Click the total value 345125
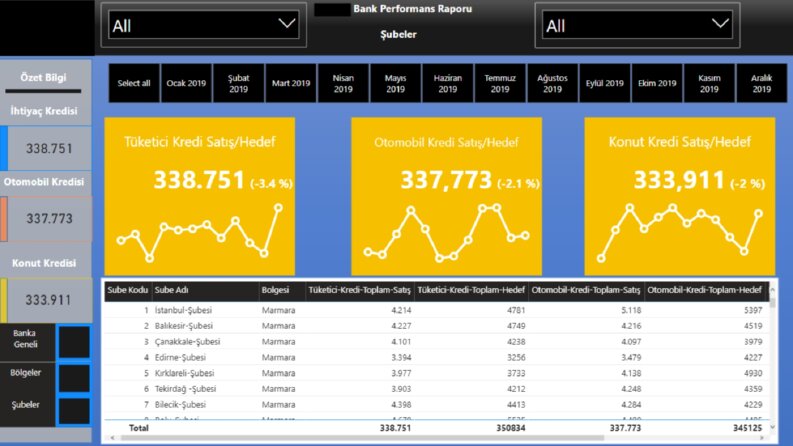This screenshot has width=793, height=446. tap(747, 428)
